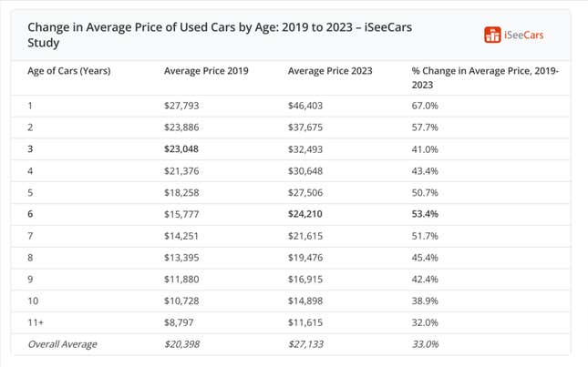Select the $46,403 price cell

[x=305, y=106]
